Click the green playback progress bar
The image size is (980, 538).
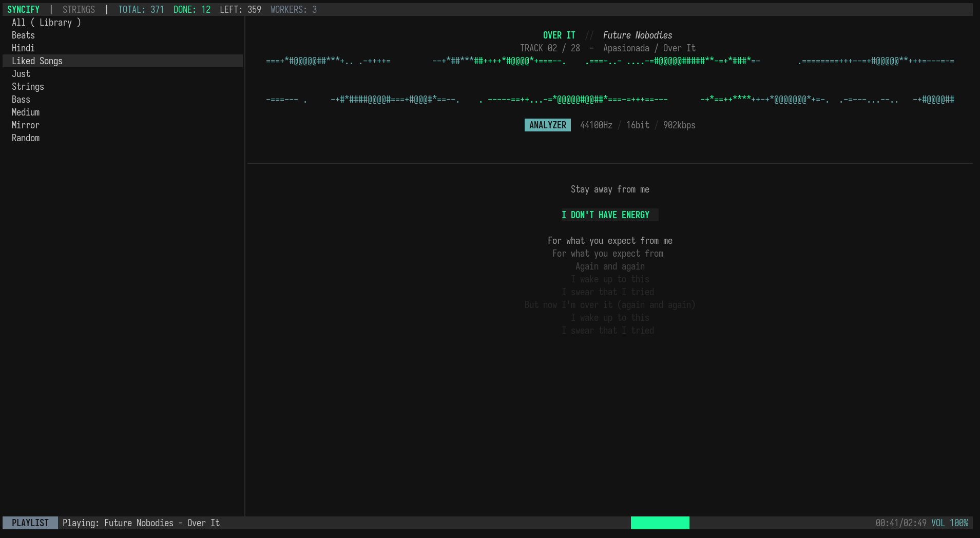tap(660, 523)
